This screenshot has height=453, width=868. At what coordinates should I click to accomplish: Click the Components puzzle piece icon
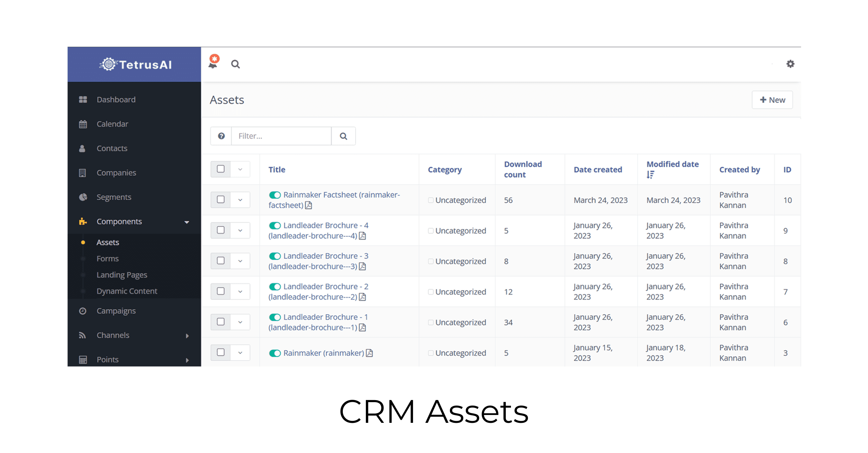pyautogui.click(x=83, y=221)
